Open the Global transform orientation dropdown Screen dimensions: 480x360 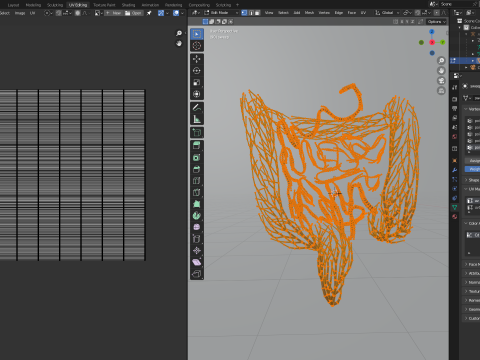[387, 13]
